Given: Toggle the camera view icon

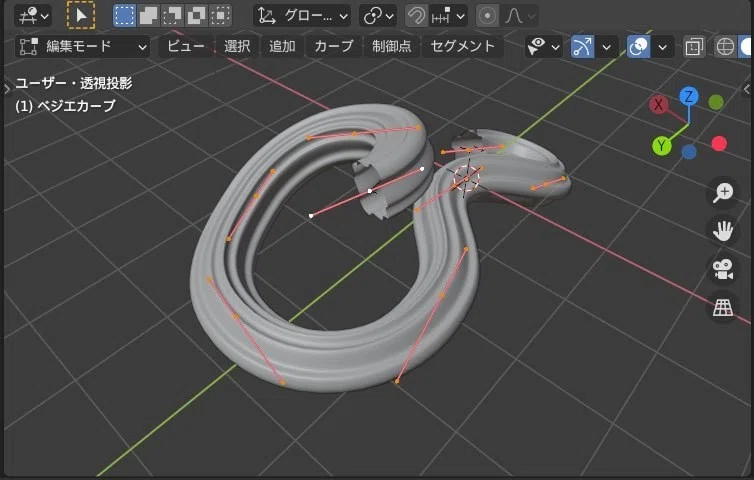Looking at the screenshot, I should pos(723,269).
